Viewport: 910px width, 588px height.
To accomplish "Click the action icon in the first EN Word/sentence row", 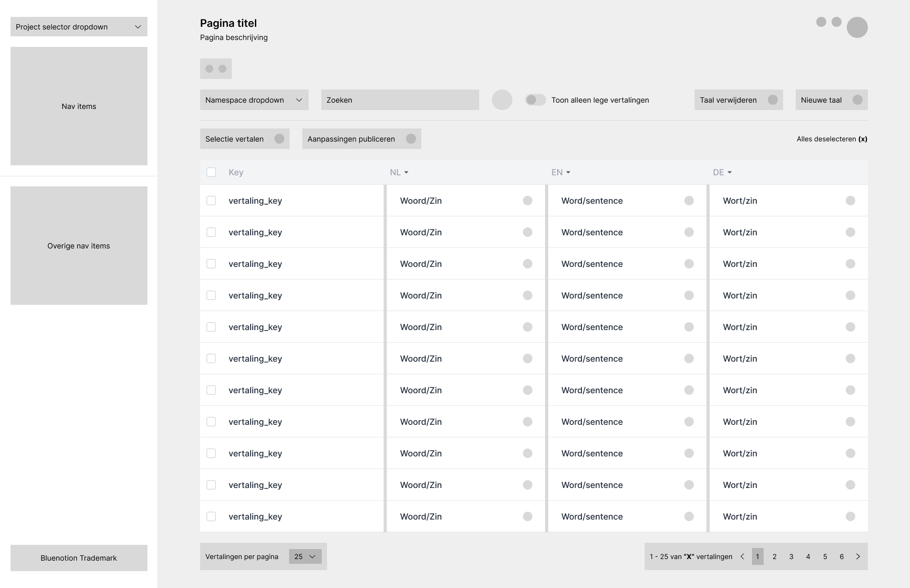I will (689, 201).
